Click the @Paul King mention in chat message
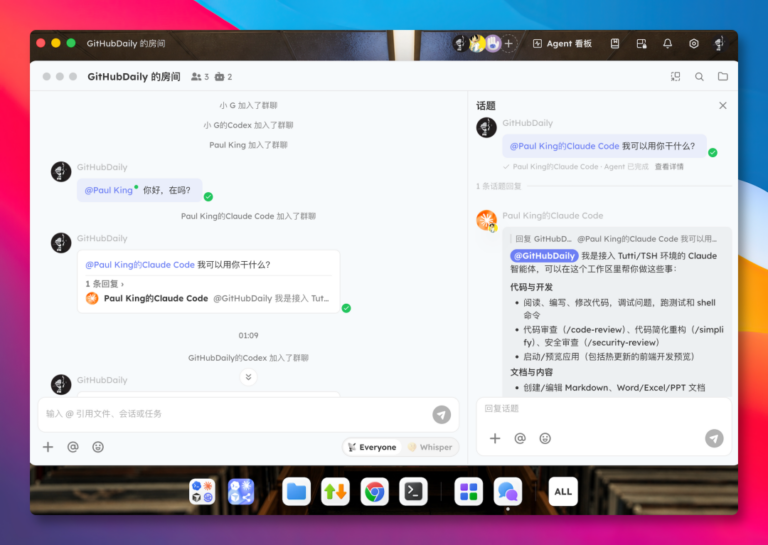This screenshot has width=768, height=545. click(x=109, y=190)
